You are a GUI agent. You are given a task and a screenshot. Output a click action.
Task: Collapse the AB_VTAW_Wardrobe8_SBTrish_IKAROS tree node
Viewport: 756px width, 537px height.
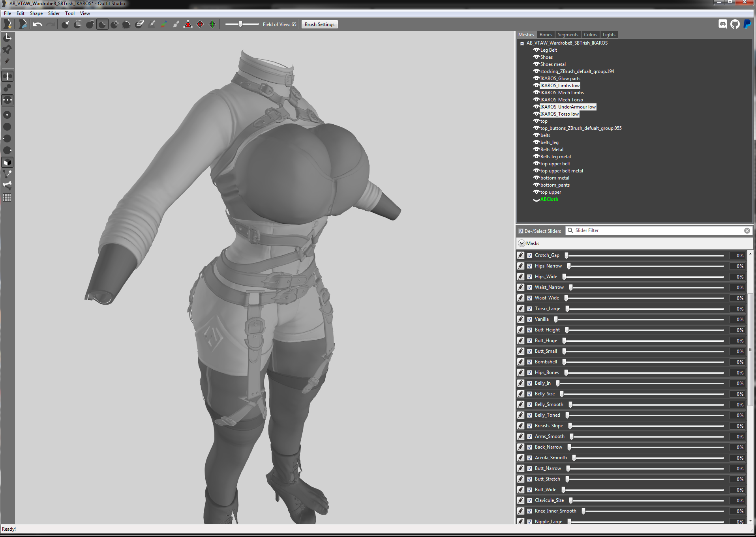tap(522, 43)
